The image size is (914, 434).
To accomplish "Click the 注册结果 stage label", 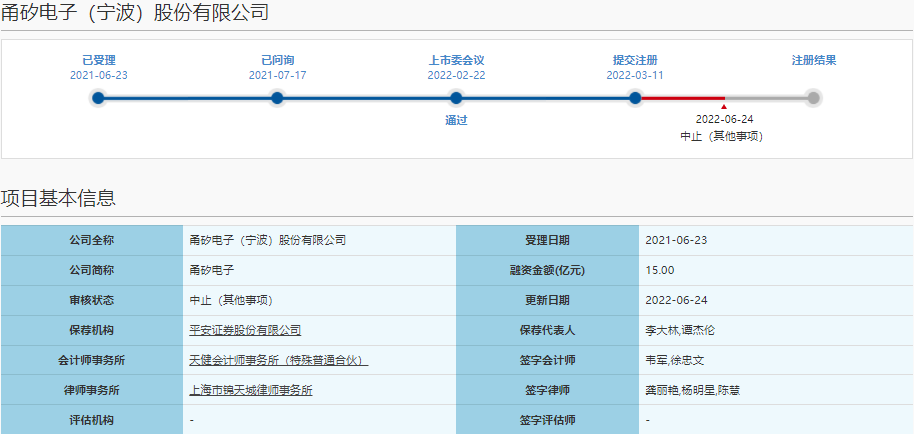I will pos(814,60).
